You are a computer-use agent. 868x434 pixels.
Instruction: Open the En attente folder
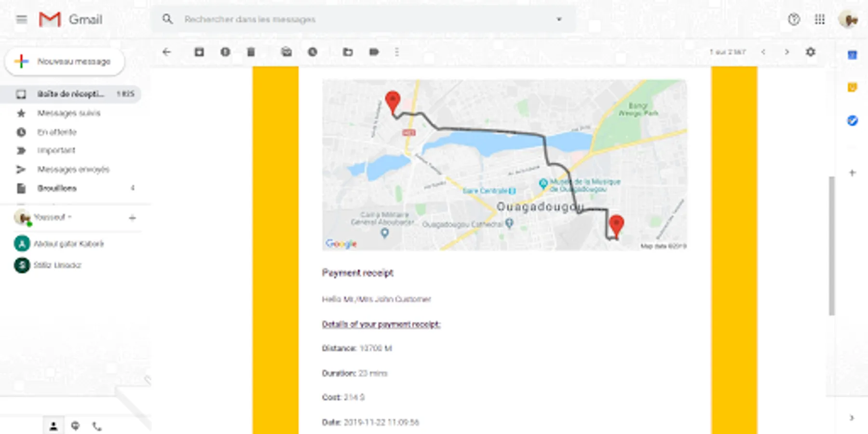tap(70, 132)
